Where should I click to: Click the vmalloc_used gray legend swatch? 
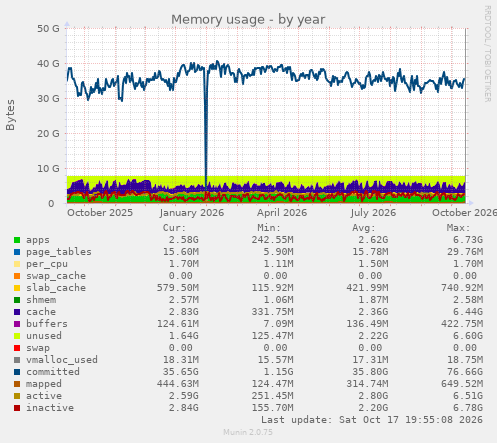coord(17,360)
